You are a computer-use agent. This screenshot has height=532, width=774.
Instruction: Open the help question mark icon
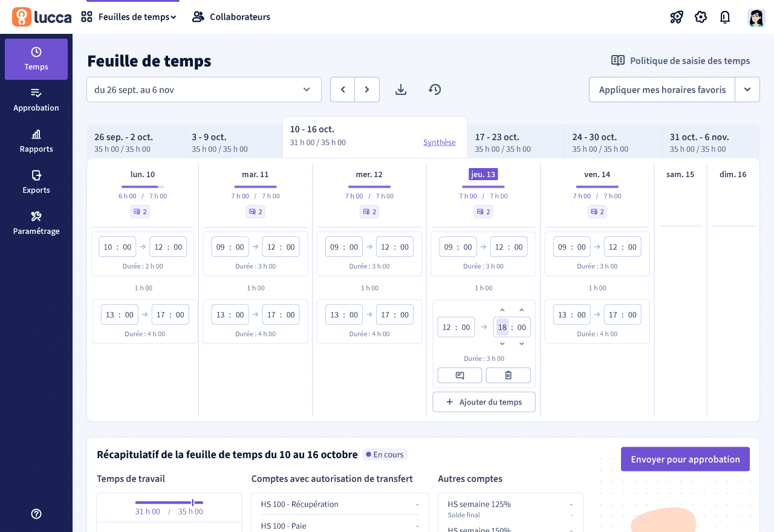point(36,514)
